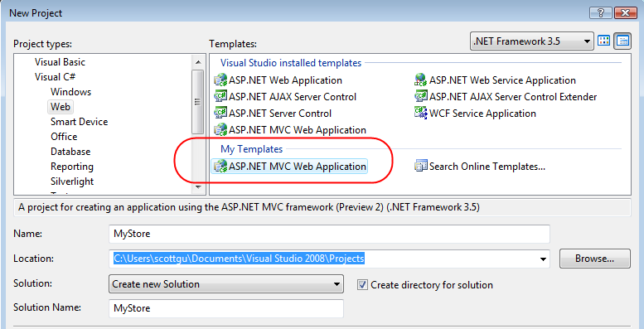Toggle Create directory for solution checkbox

point(362,284)
